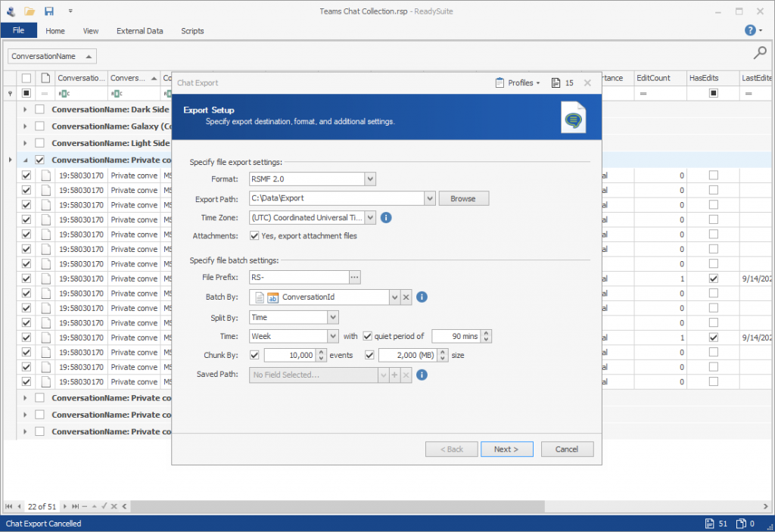The height and width of the screenshot is (532, 775).
Task: Open the External Data tab
Action: [139, 31]
